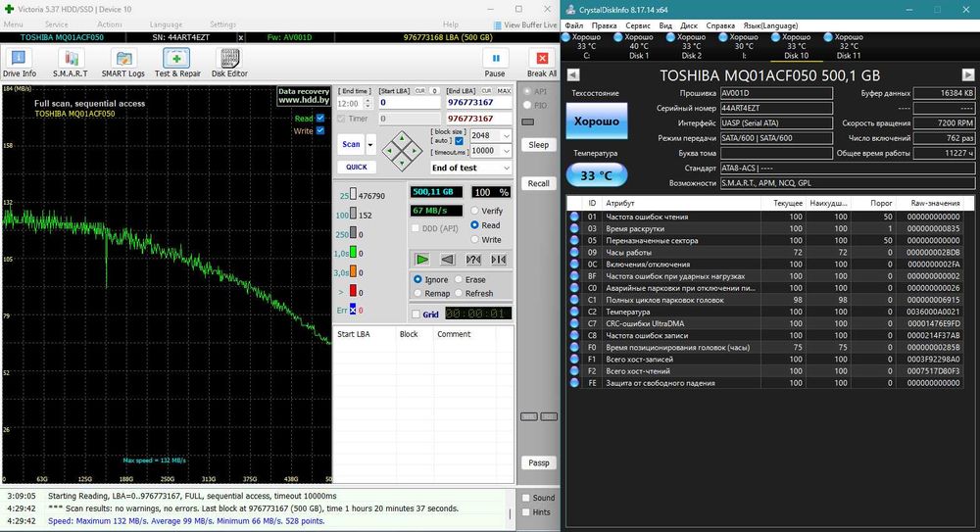
Task: Enable the Grid checkbox
Action: pos(416,314)
